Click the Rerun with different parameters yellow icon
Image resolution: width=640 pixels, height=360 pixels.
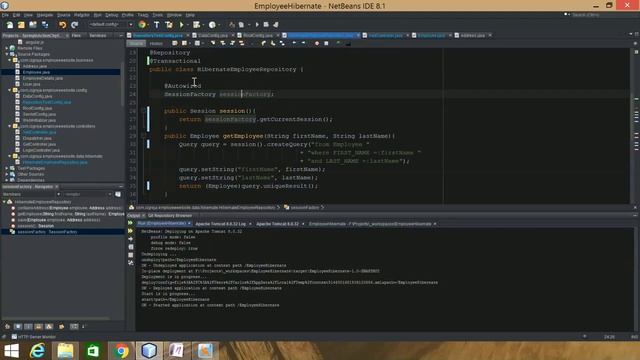coord(130,231)
